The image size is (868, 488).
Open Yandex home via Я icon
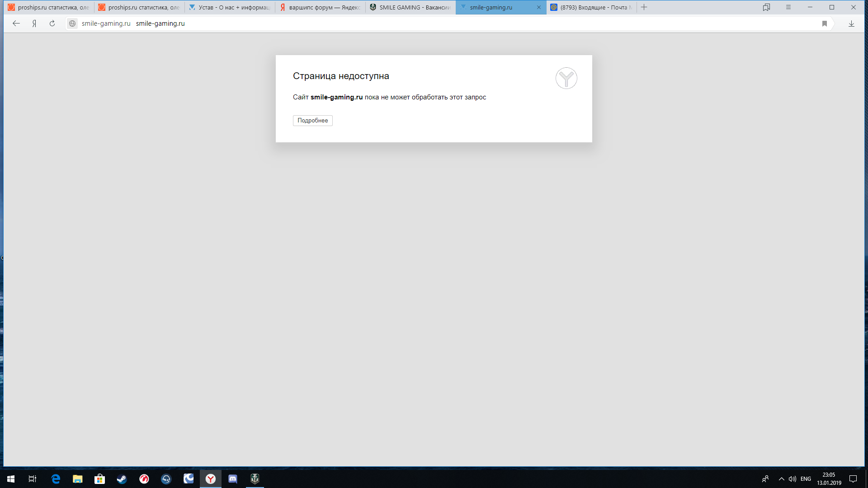click(34, 23)
